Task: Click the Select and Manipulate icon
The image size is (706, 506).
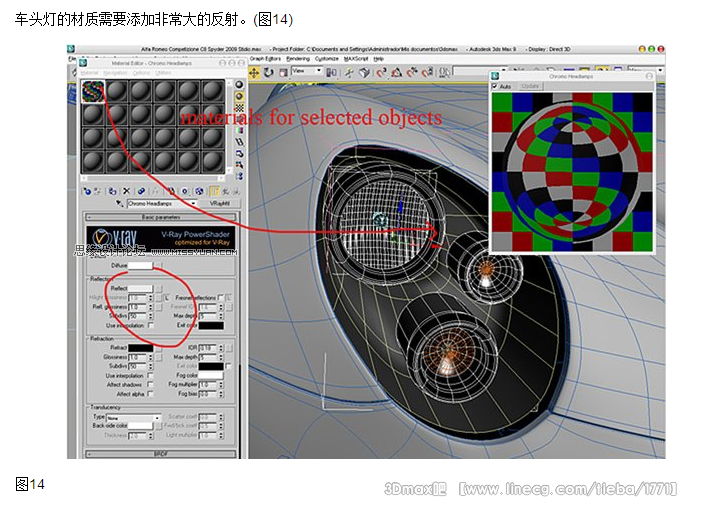Action: [x=349, y=72]
